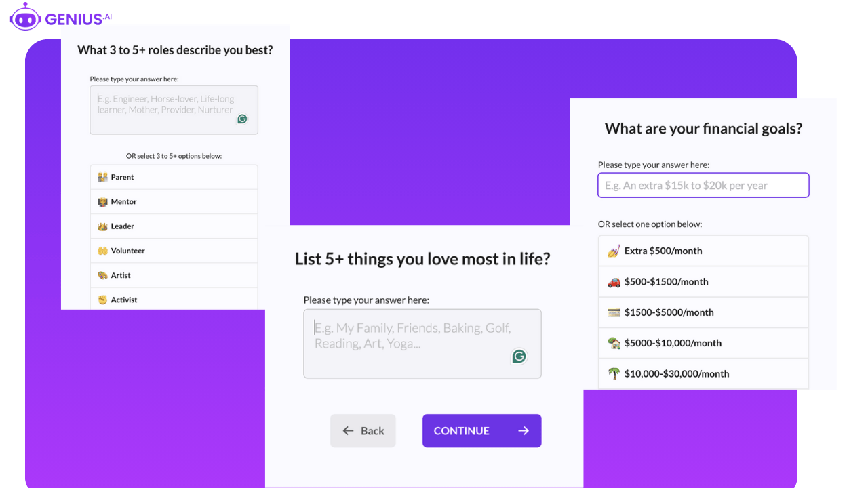Viewport: 868px width, 488px height.
Task: Choose the Volunteer role option
Action: click(x=174, y=251)
